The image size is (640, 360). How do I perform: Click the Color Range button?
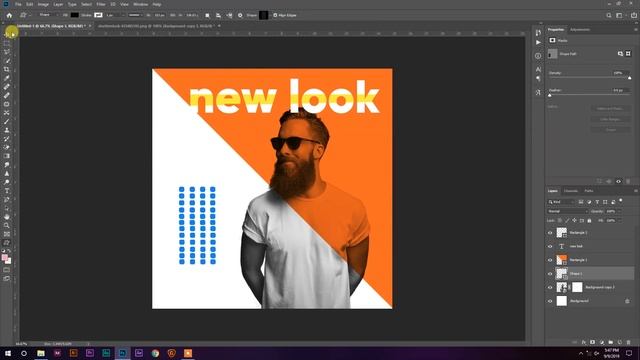coord(610,119)
